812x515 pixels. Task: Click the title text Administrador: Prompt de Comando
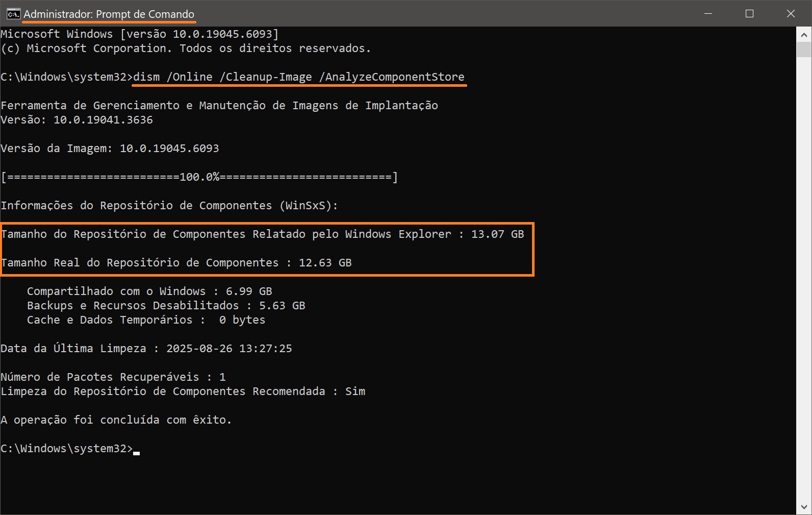[109, 14]
